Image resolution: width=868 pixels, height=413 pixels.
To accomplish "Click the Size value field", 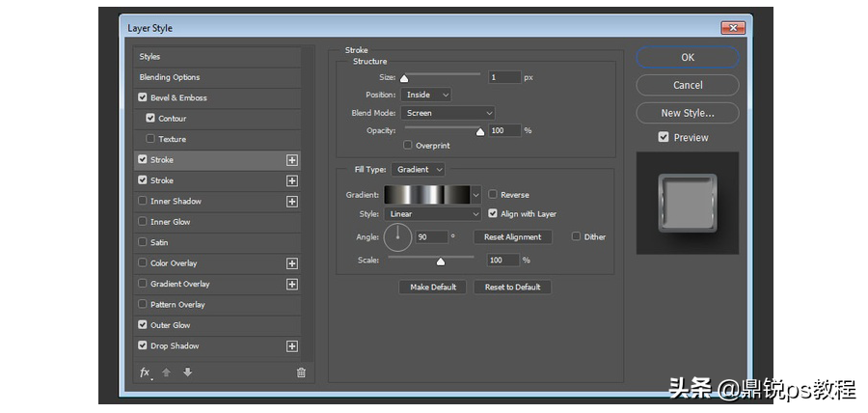I will (504, 77).
